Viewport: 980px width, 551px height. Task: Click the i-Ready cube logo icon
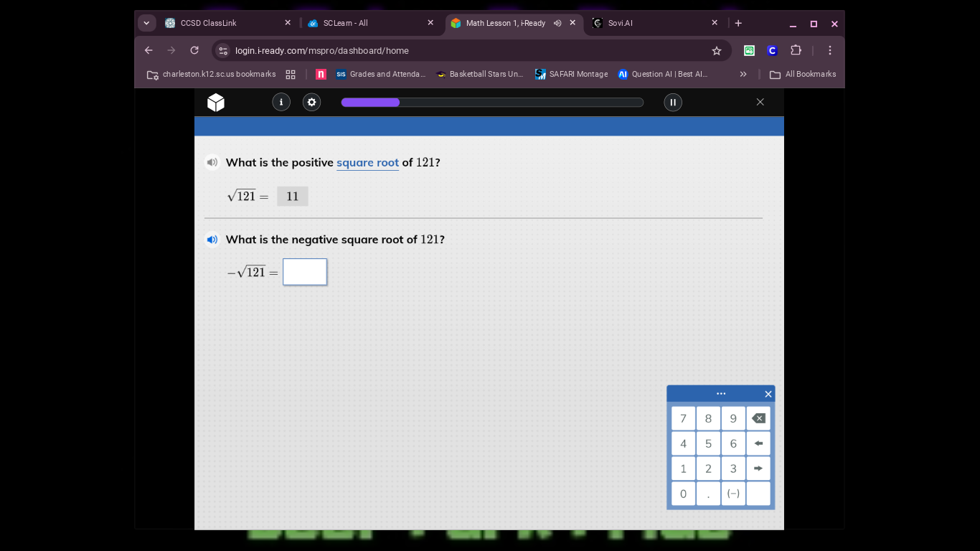point(215,102)
